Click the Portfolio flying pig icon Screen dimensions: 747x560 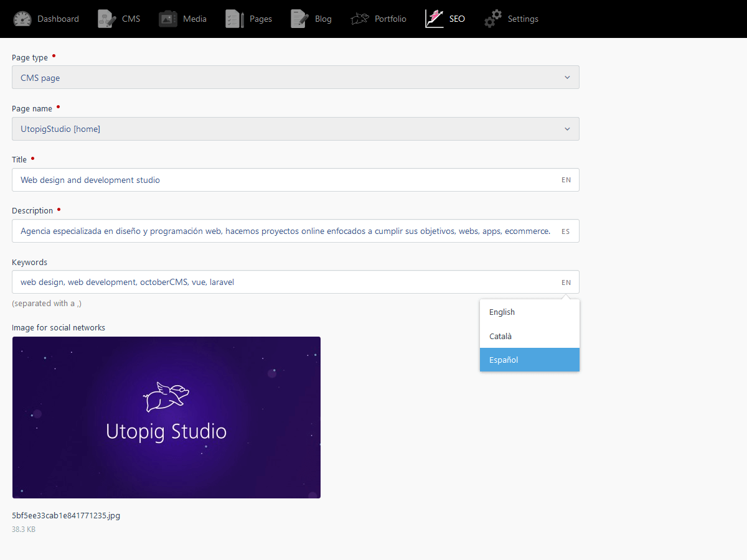(360, 19)
